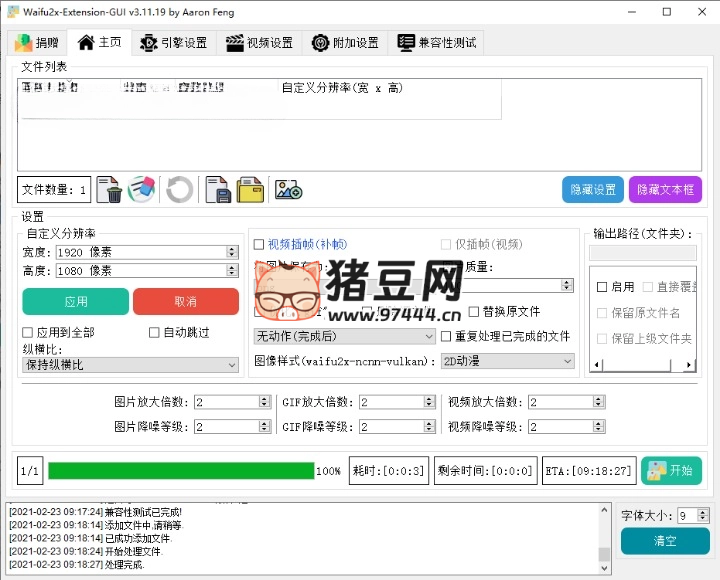Click the 隐藏设置 button
Image resolution: width=720 pixels, height=580 pixels.
(593, 189)
